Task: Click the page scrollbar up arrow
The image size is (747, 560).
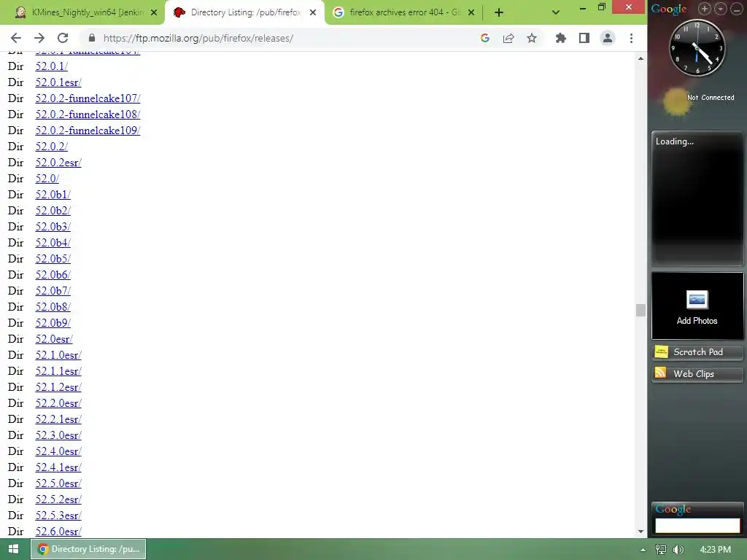Action: (x=640, y=58)
